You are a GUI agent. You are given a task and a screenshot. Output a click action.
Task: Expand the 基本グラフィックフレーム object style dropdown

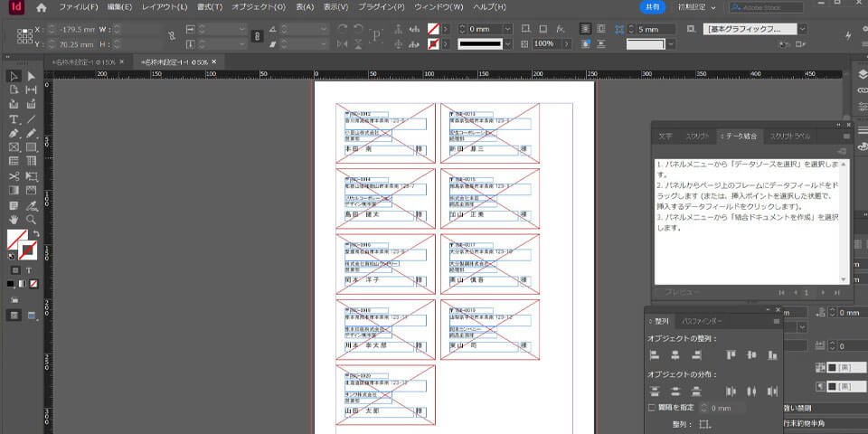coord(802,29)
